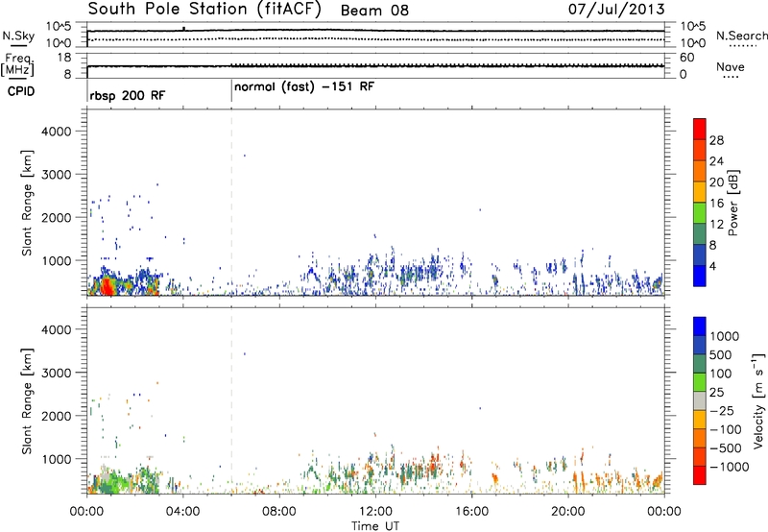Click the '3000' tick of the velocity panel
The width and height of the screenshot is (768, 532).
point(57,373)
